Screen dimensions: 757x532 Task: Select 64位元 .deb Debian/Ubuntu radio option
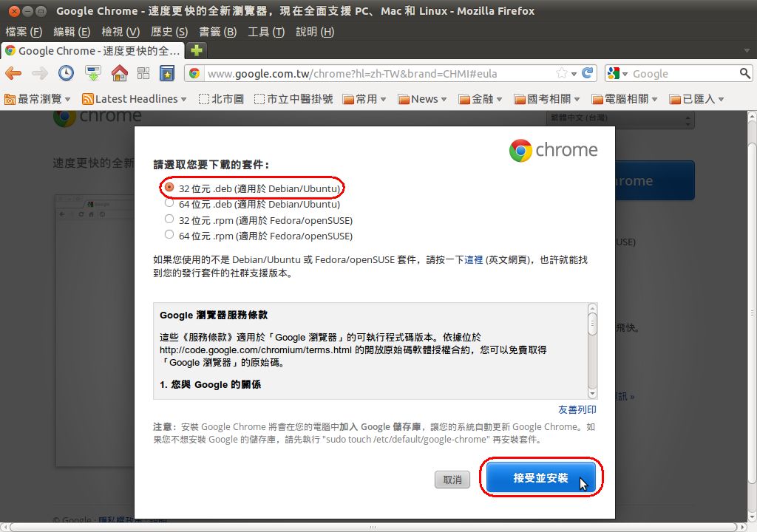pyautogui.click(x=169, y=202)
